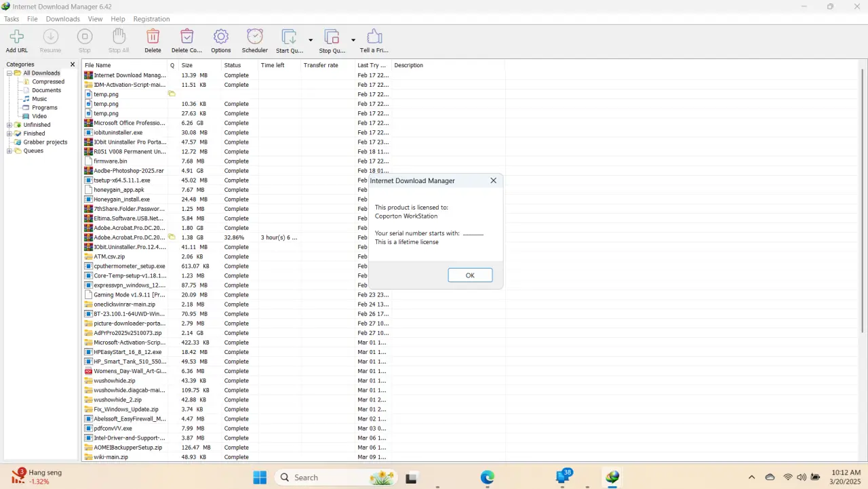Image resolution: width=868 pixels, height=489 pixels.
Task: Open the Registration menu
Action: pos(152,19)
